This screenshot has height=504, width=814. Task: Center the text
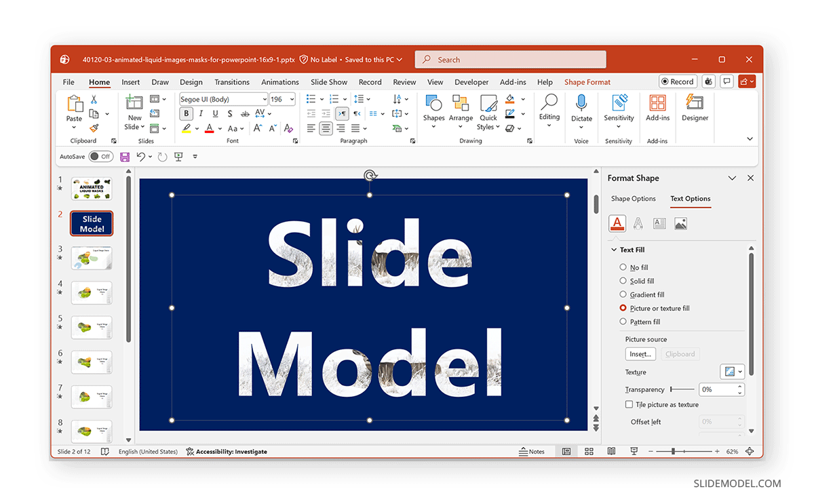tap(326, 128)
